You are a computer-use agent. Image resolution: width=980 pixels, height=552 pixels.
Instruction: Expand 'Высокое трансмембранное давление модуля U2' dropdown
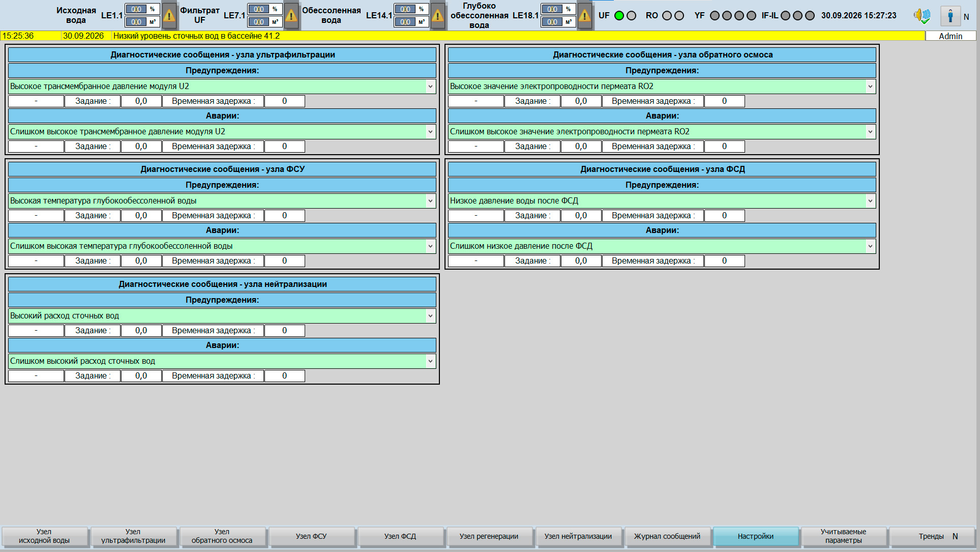pos(430,86)
